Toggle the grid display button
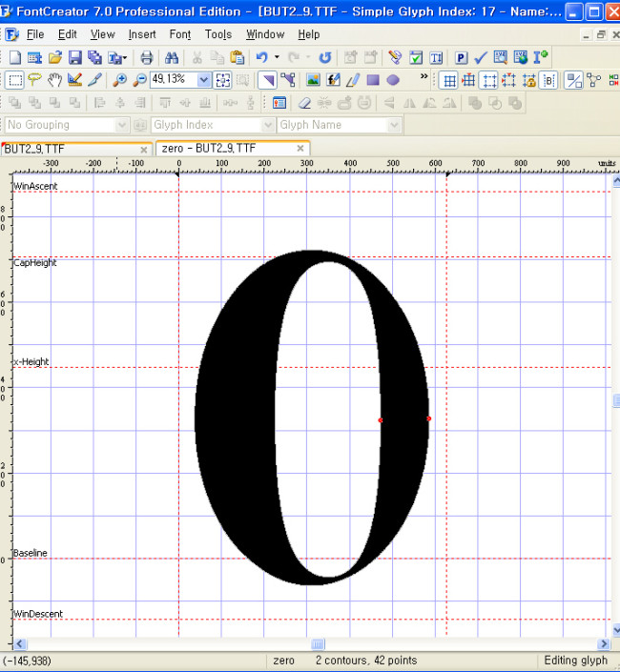Screen dimensions: 620x672 pyautogui.click(x=448, y=80)
